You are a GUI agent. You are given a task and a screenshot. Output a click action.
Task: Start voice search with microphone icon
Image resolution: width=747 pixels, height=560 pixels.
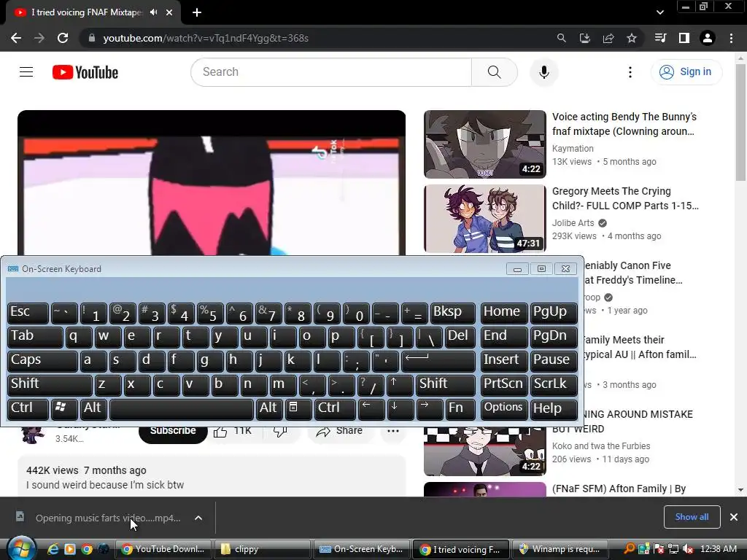pyautogui.click(x=544, y=72)
